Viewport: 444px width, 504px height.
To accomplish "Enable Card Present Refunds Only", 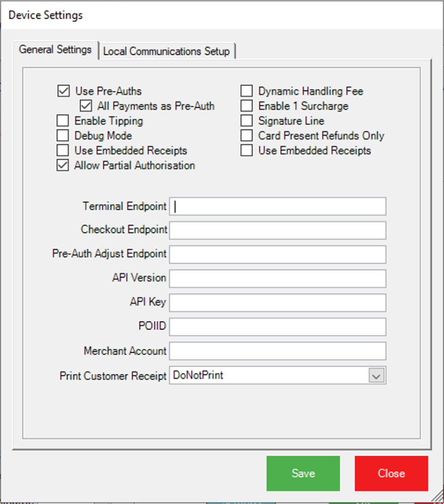I will 246,136.
